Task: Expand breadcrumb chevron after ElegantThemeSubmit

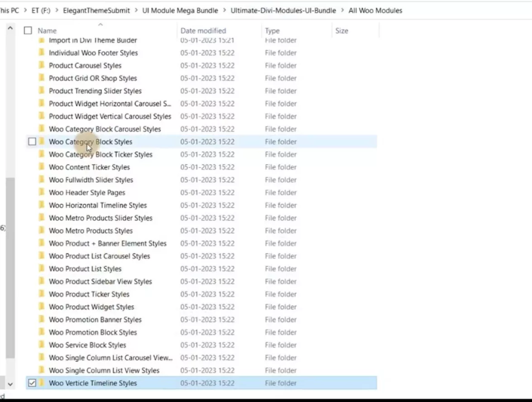Action: click(136, 10)
